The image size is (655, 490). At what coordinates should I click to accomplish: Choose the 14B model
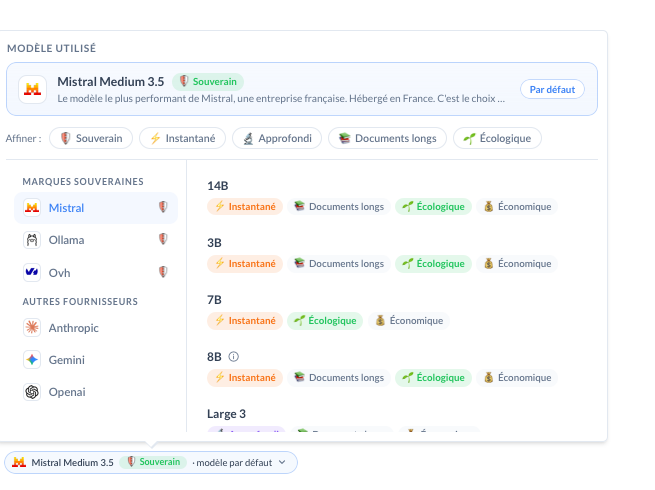(218, 185)
